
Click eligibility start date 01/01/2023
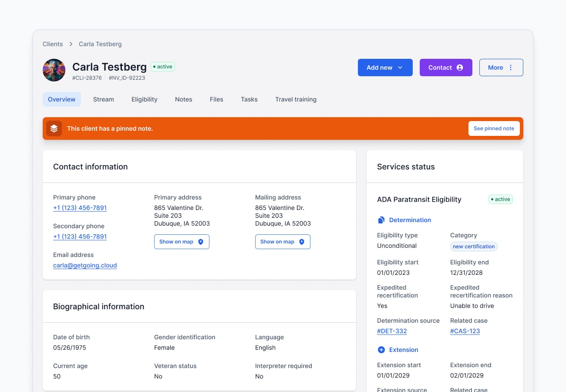pos(393,273)
